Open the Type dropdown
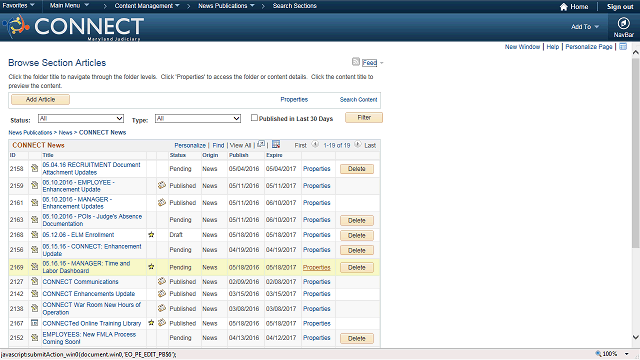 [198, 118]
